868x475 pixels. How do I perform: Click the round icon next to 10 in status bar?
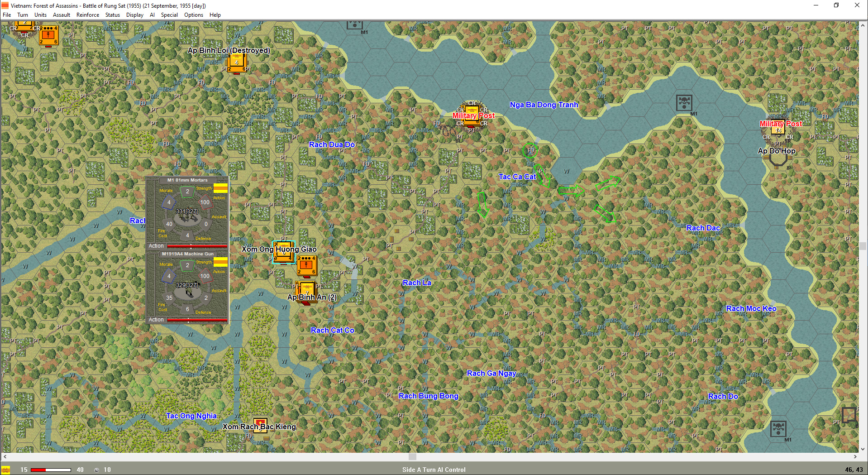[96, 470]
